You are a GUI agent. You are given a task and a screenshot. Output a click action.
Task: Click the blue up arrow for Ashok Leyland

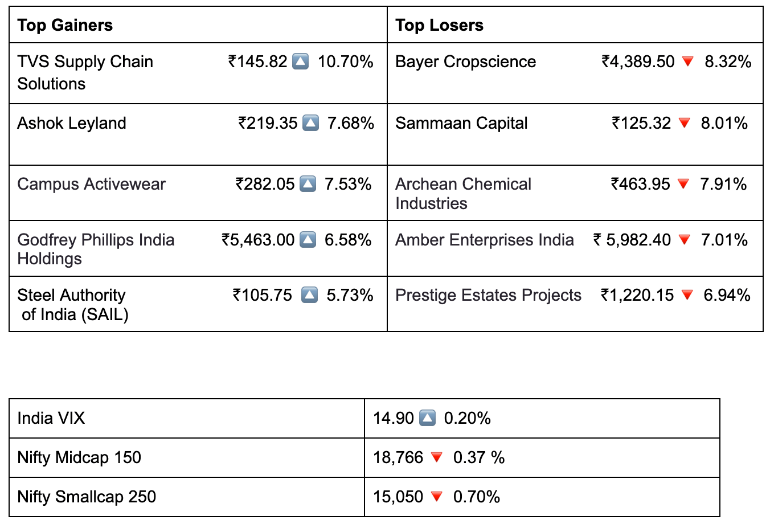point(310,122)
